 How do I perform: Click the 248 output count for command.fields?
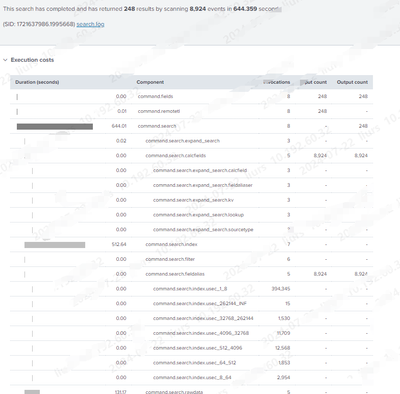(x=363, y=96)
